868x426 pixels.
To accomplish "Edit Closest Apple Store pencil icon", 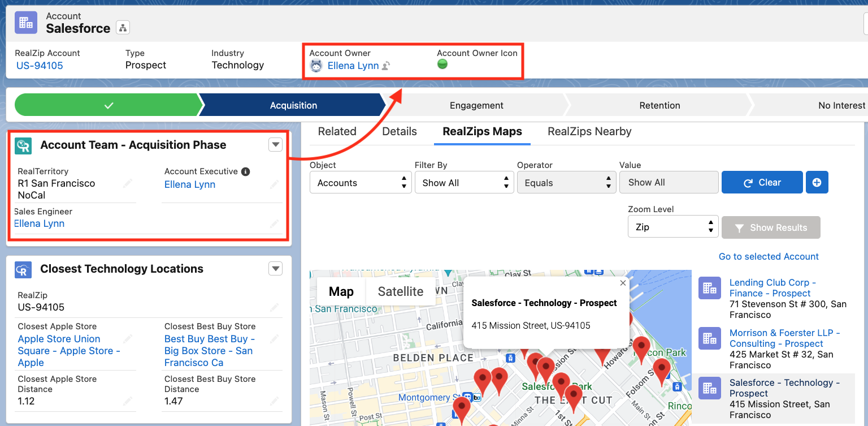I will (128, 339).
